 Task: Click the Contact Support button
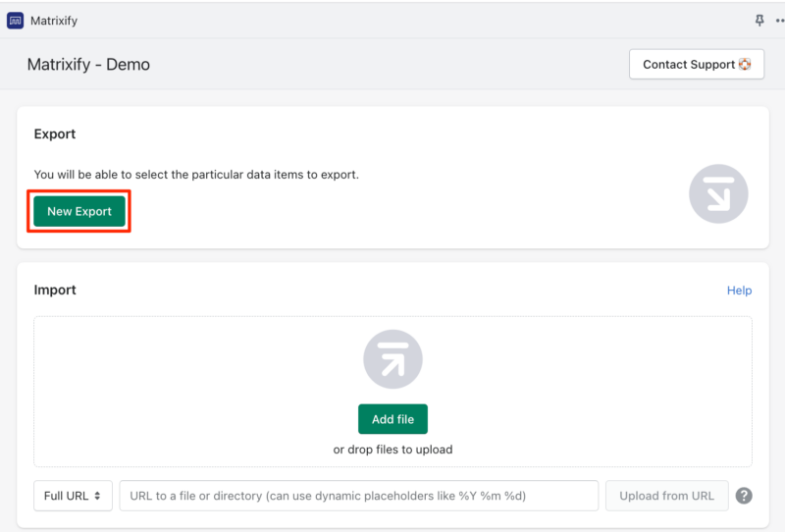(x=697, y=64)
